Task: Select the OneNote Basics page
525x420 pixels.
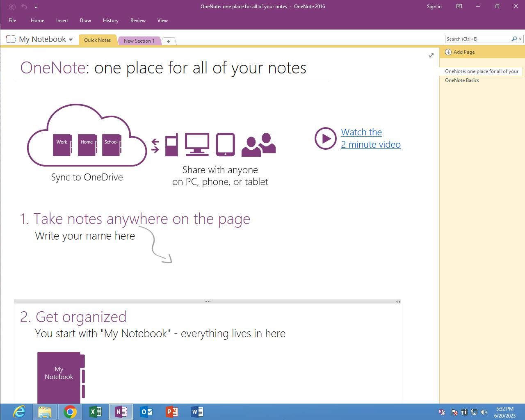Action: point(462,80)
